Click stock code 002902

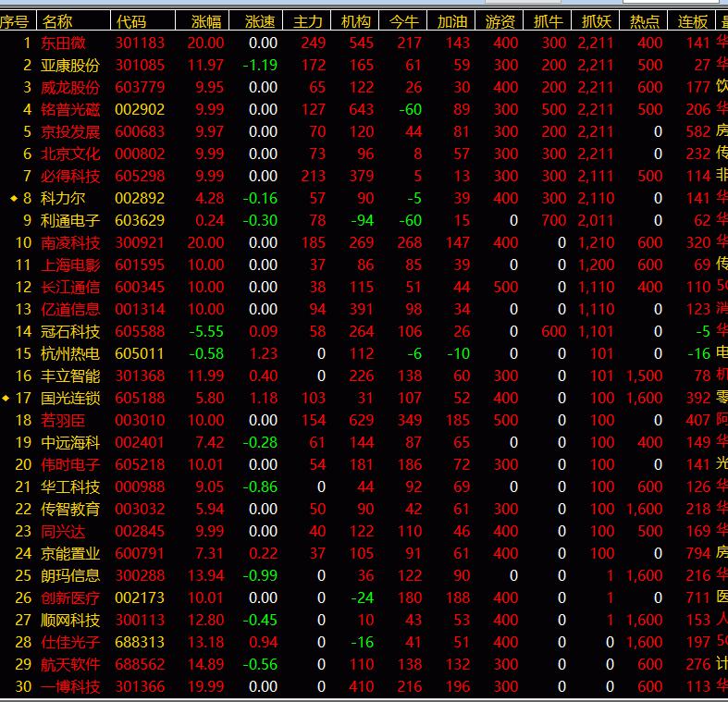pyautogui.click(x=140, y=109)
